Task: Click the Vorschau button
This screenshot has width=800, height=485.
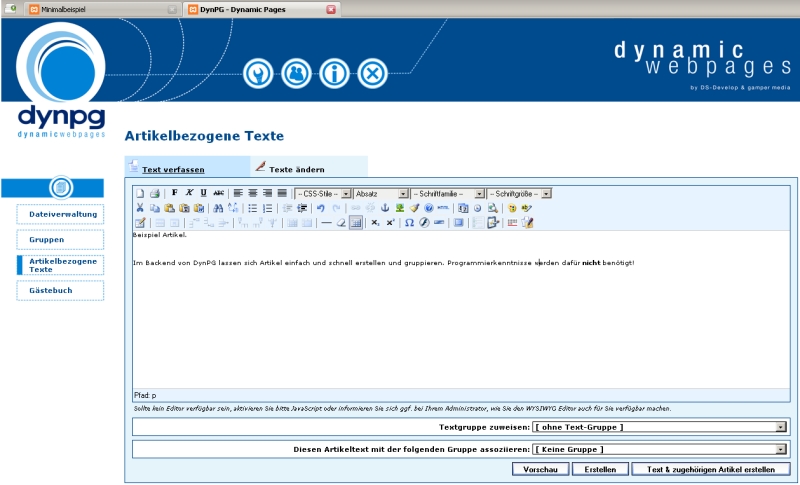Action: tap(540, 469)
